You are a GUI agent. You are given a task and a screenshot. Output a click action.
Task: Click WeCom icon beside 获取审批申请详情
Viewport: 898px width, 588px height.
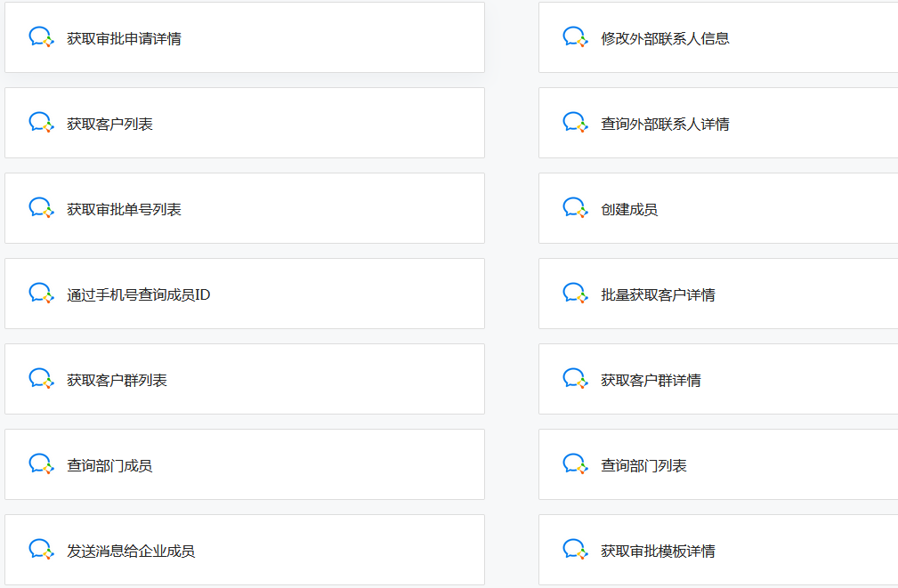(41, 37)
